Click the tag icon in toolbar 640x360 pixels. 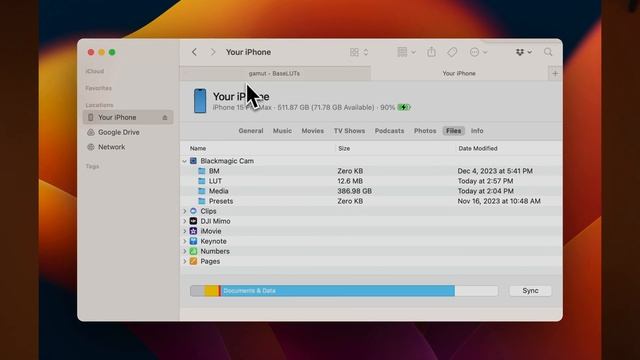[452, 52]
